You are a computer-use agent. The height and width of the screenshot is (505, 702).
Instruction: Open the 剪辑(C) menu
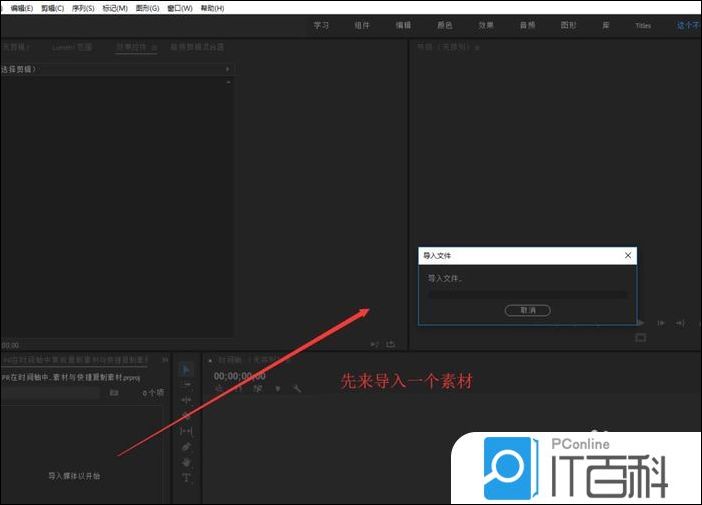52,8
